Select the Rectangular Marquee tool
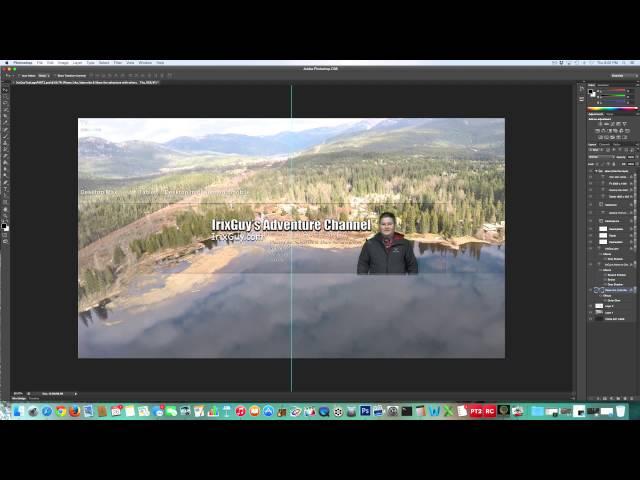The width and height of the screenshot is (640, 480). [5, 97]
